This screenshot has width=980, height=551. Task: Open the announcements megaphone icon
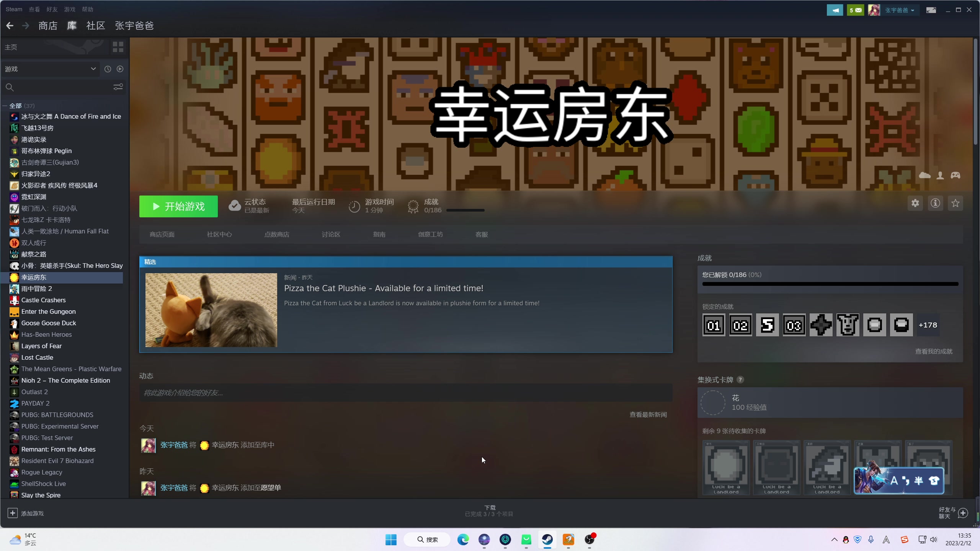(835, 10)
